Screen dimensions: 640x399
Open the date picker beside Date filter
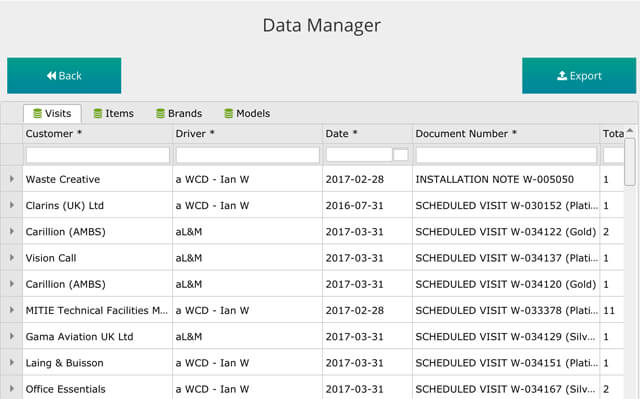pos(401,155)
